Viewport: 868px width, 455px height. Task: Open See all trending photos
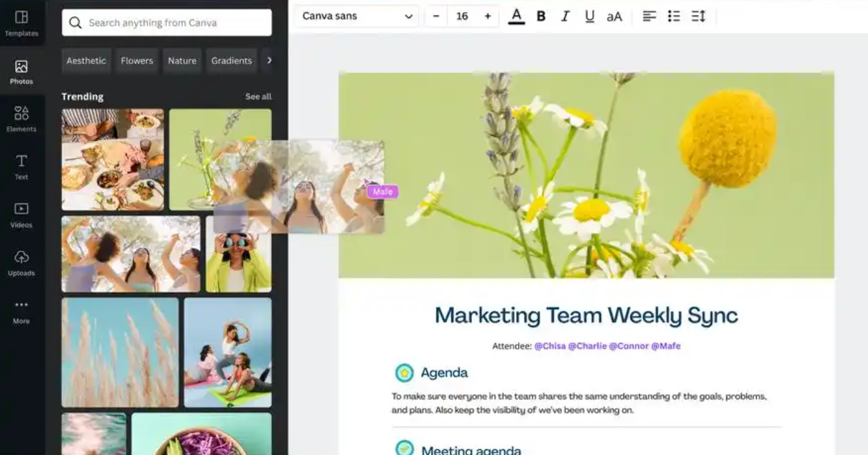pyautogui.click(x=258, y=96)
